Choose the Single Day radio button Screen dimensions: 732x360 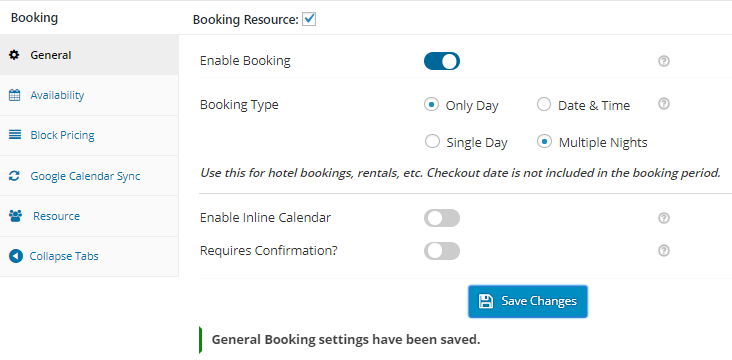[432, 141]
